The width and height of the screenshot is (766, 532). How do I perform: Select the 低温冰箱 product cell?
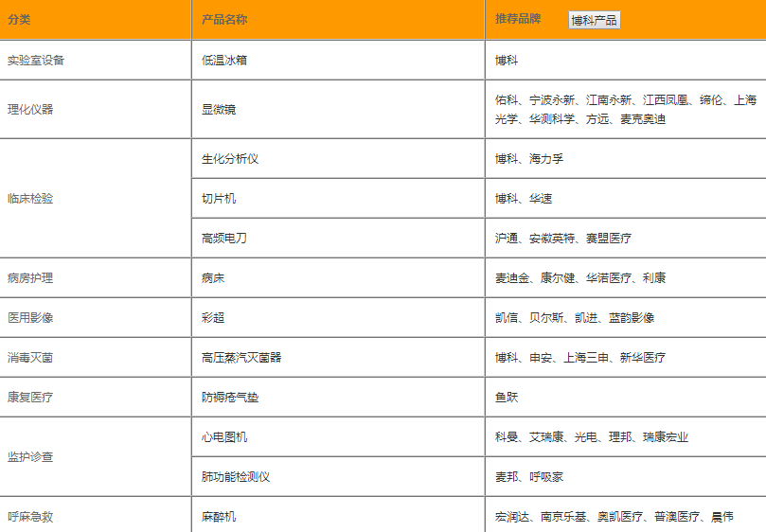(x=338, y=60)
